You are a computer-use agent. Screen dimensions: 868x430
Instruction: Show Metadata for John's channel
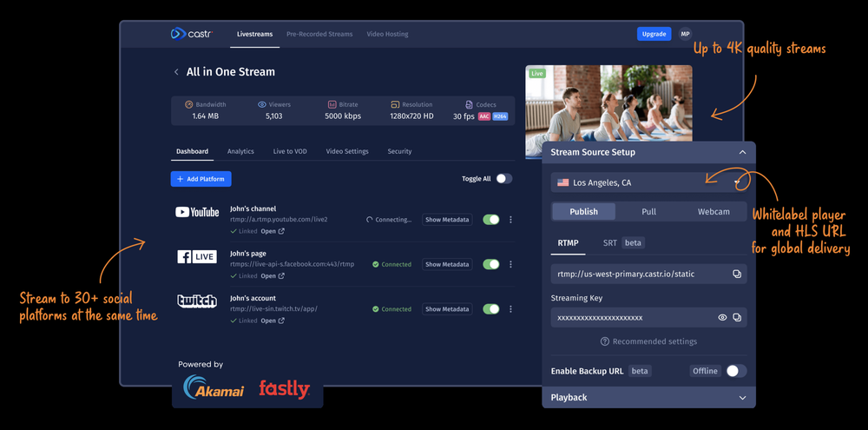(x=447, y=220)
